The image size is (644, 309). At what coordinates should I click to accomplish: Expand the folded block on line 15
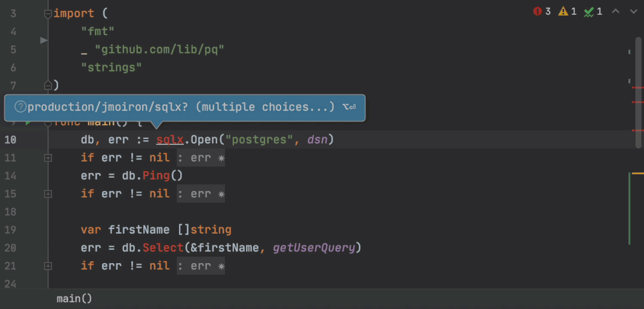click(x=48, y=194)
